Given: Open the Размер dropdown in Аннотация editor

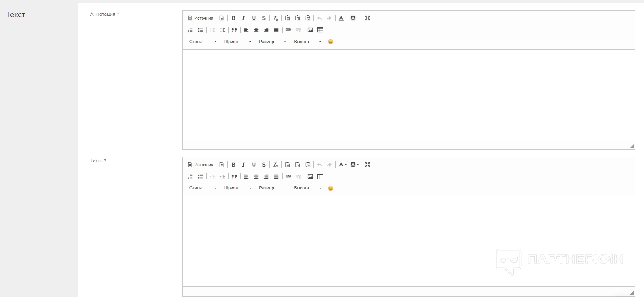Looking at the screenshot, I should (x=273, y=42).
